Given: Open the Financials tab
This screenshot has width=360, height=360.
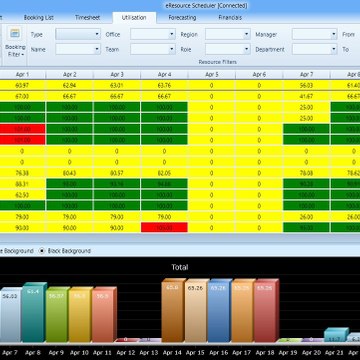Looking at the screenshot, I should tap(230, 18).
